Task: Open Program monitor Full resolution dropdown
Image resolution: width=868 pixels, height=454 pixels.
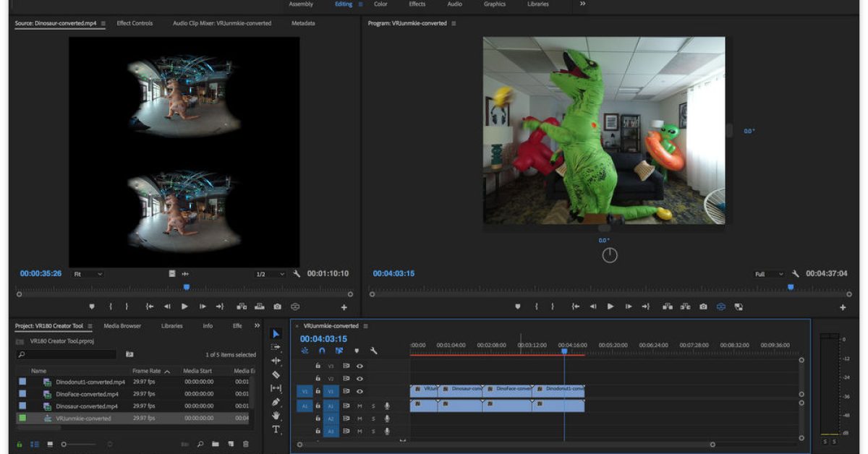Action: [x=769, y=274]
